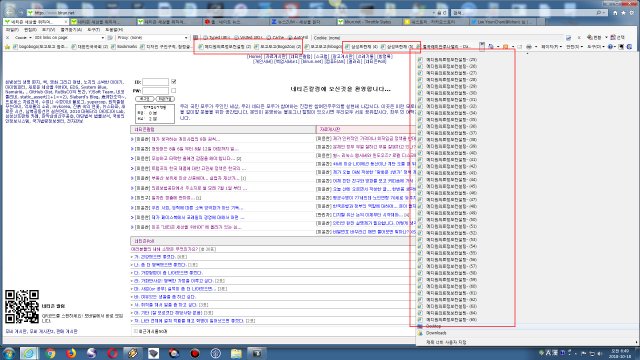
Task: Click the Windows Start orb
Action: (9, 353)
